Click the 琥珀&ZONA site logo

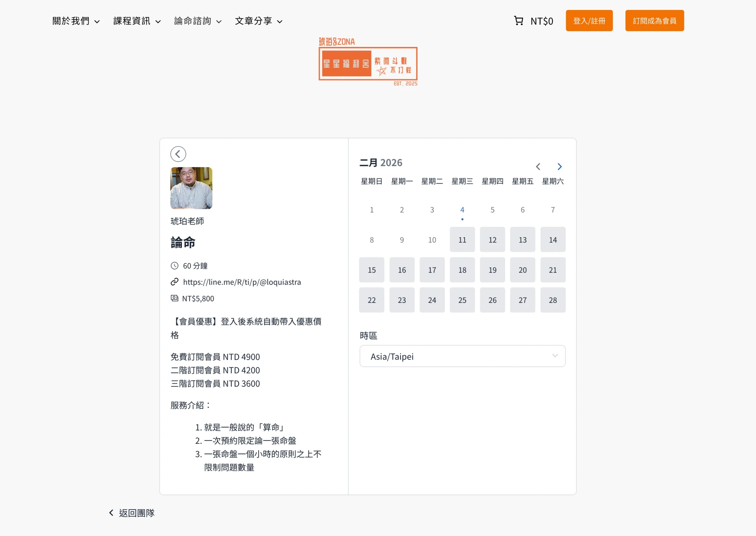coord(368,62)
